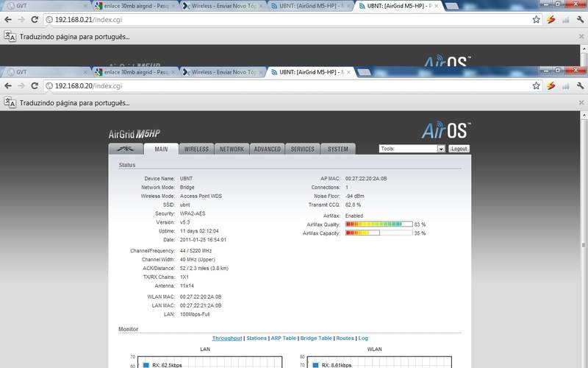
Task: Close the active UBNT tab in rear window
Action: [436, 6]
